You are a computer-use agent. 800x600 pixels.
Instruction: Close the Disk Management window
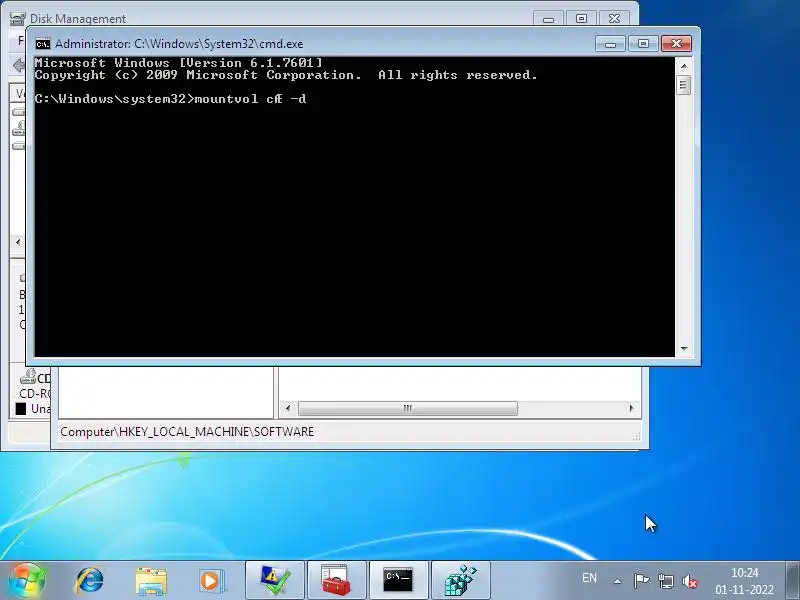click(x=614, y=19)
